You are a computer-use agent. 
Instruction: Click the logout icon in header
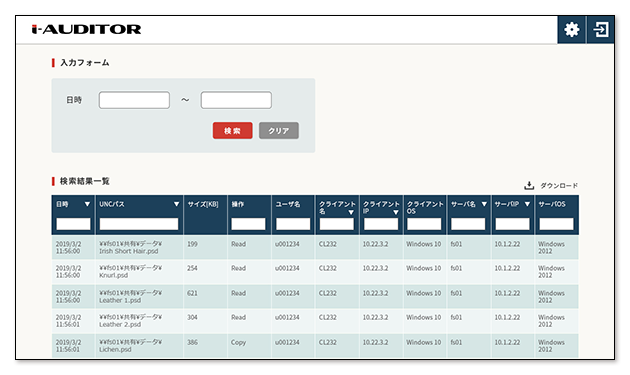[x=601, y=29]
